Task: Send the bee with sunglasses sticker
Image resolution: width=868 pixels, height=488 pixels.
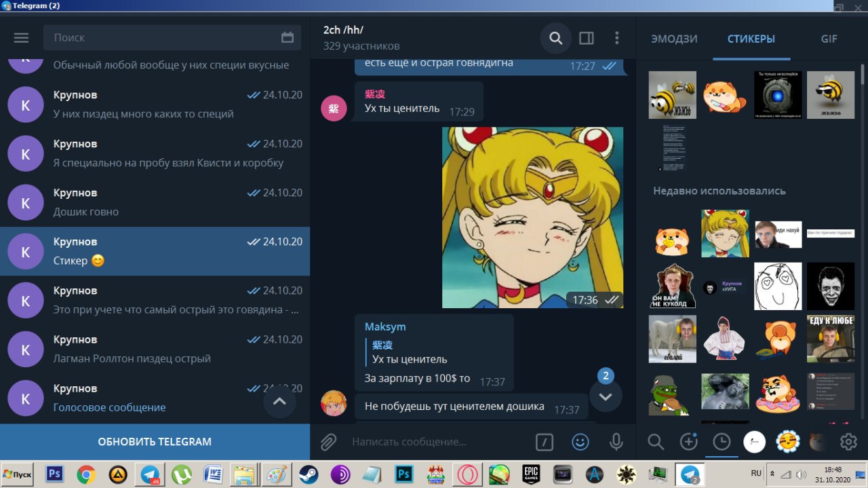Action: (831, 95)
